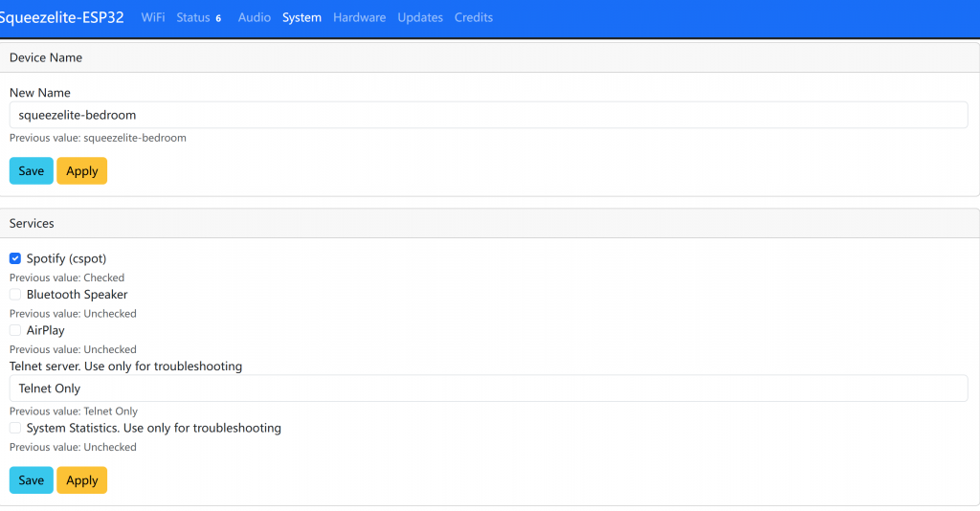Switch to the WiFi tab
The image size is (980, 511).
coord(153,17)
